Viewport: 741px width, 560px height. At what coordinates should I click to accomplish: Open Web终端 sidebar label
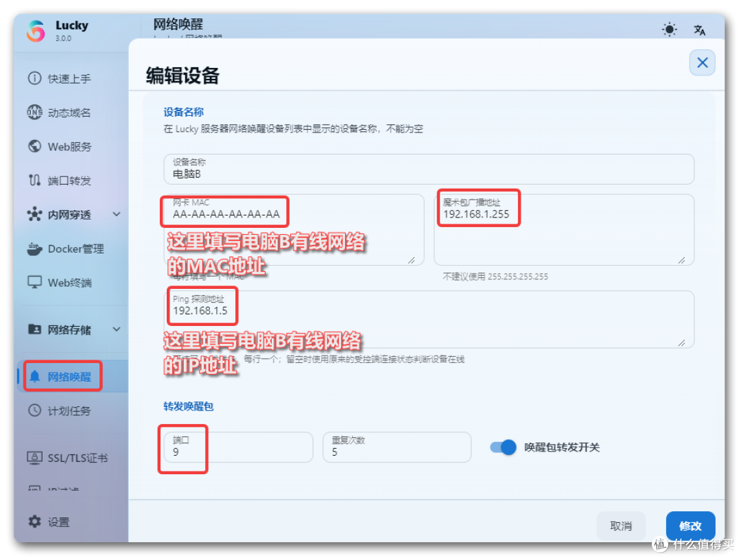69,283
